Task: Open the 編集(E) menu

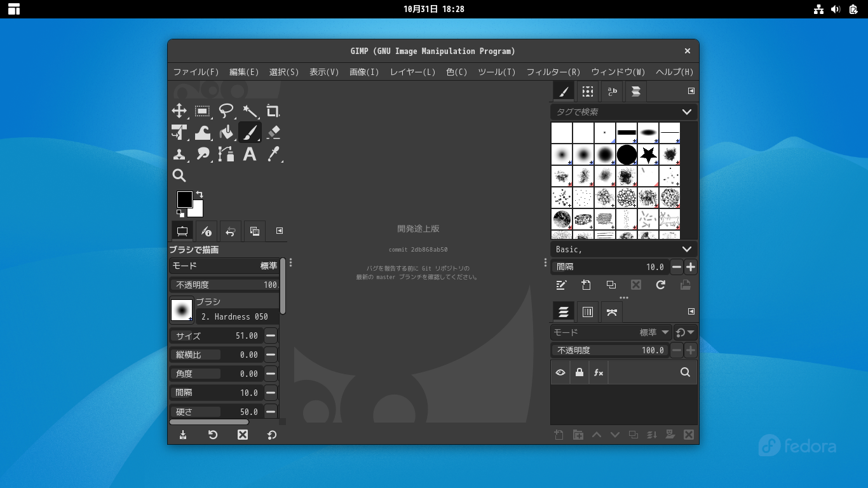Action: [244, 72]
